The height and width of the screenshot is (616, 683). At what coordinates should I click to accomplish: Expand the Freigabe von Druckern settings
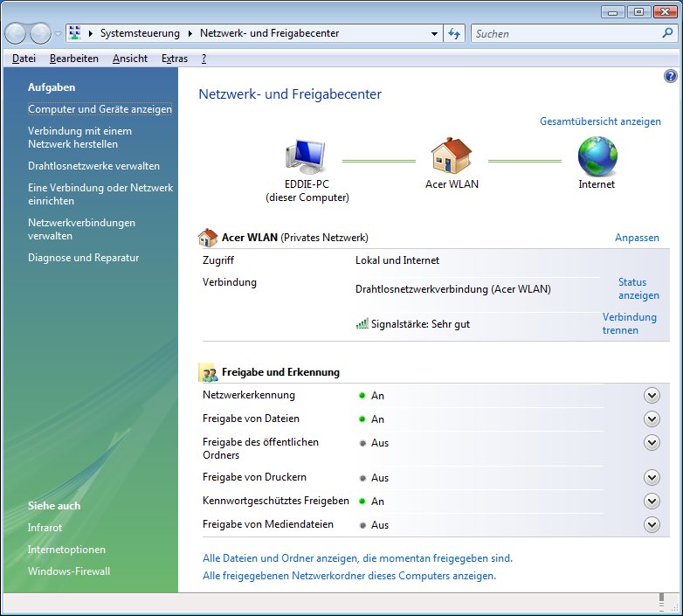(x=651, y=478)
